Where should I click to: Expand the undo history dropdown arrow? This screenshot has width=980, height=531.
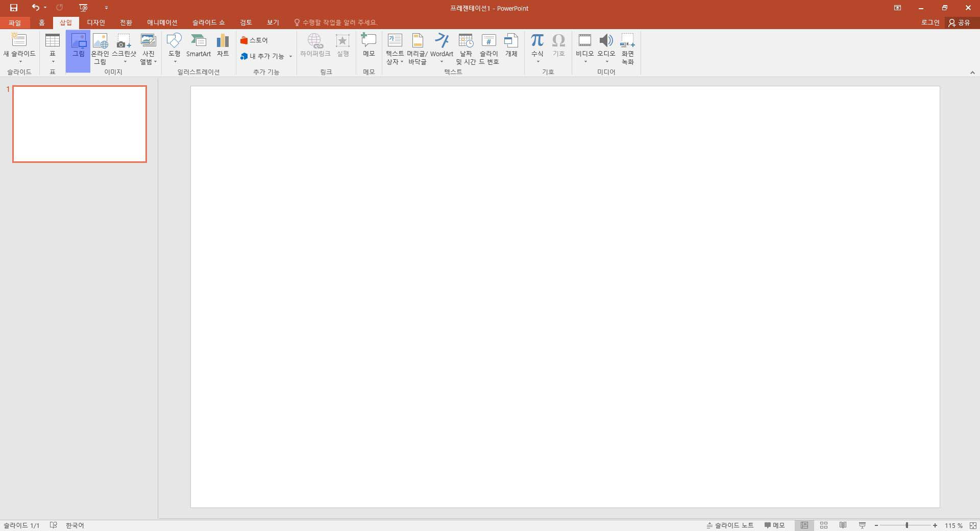pyautogui.click(x=45, y=8)
